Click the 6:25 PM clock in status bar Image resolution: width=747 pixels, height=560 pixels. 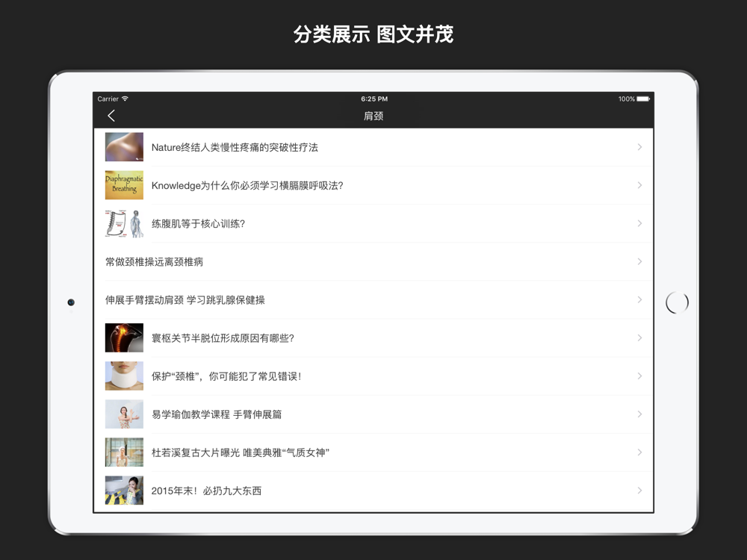tap(374, 99)
